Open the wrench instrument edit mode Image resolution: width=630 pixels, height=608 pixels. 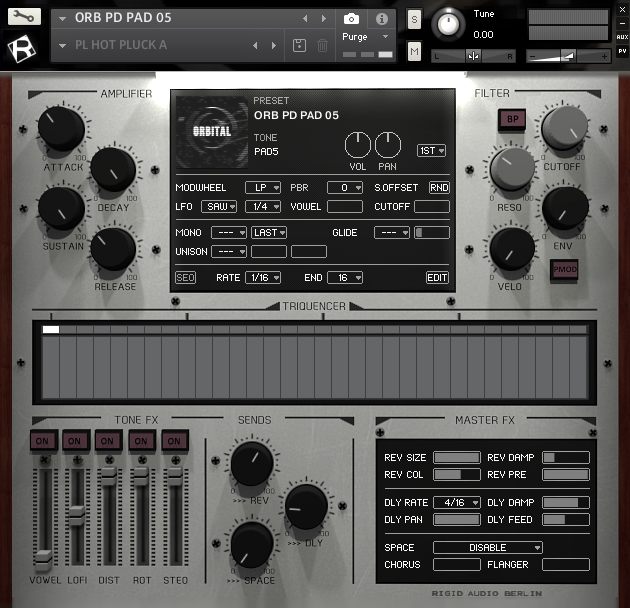click(x=24, y=17)
